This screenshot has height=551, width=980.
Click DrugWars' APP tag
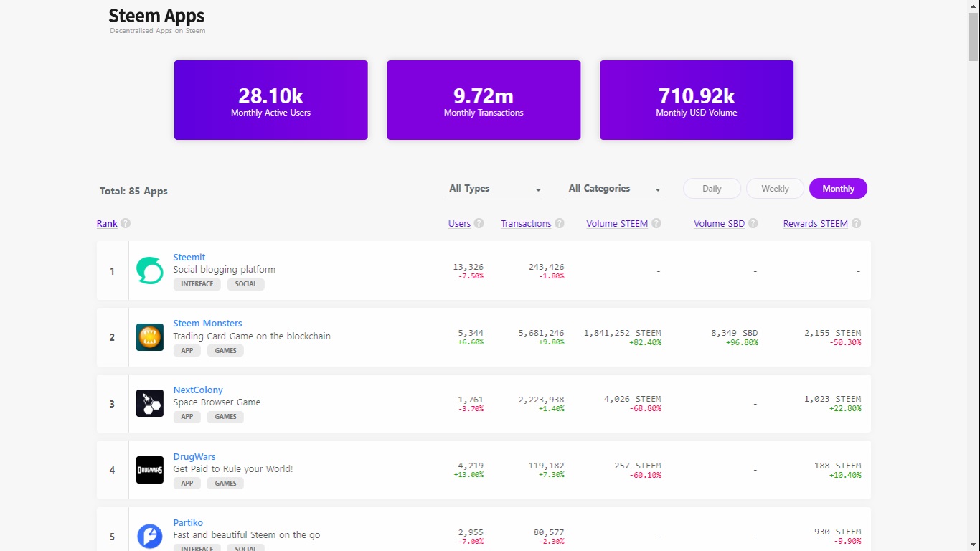tap(187, 484)
